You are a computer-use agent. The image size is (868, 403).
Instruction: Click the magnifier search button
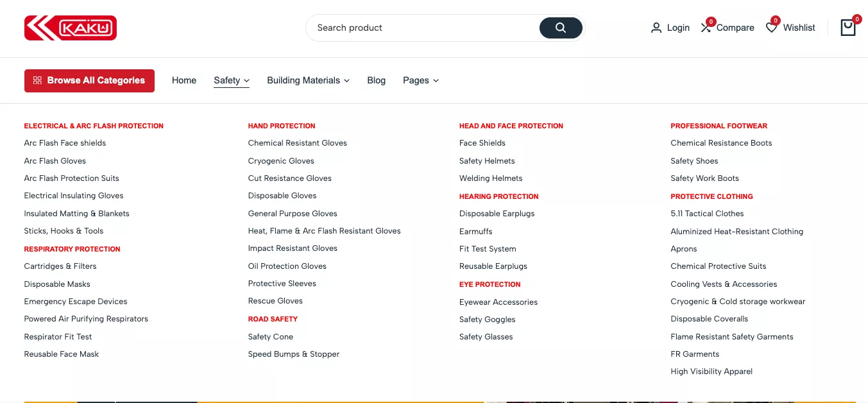coord(560,28)
